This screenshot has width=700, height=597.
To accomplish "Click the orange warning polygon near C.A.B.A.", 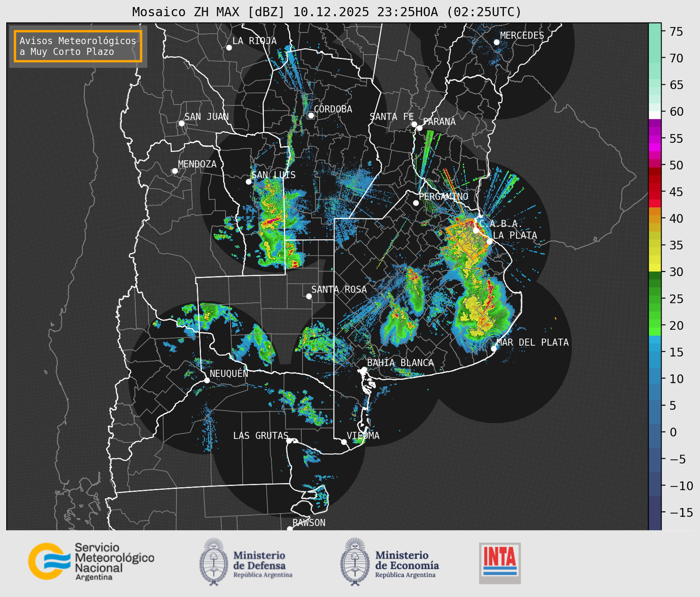I will point(466,243).
